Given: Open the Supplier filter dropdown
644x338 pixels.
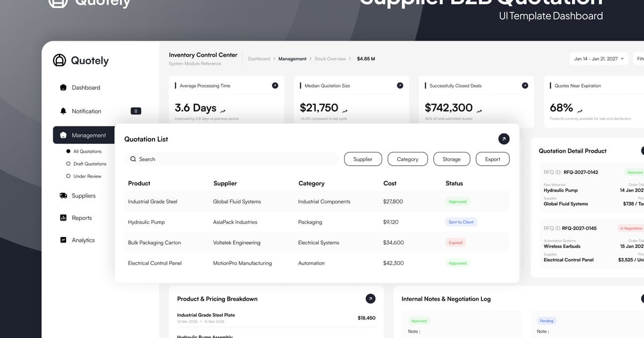Looking at the screenshot, I should coord(363,159).
